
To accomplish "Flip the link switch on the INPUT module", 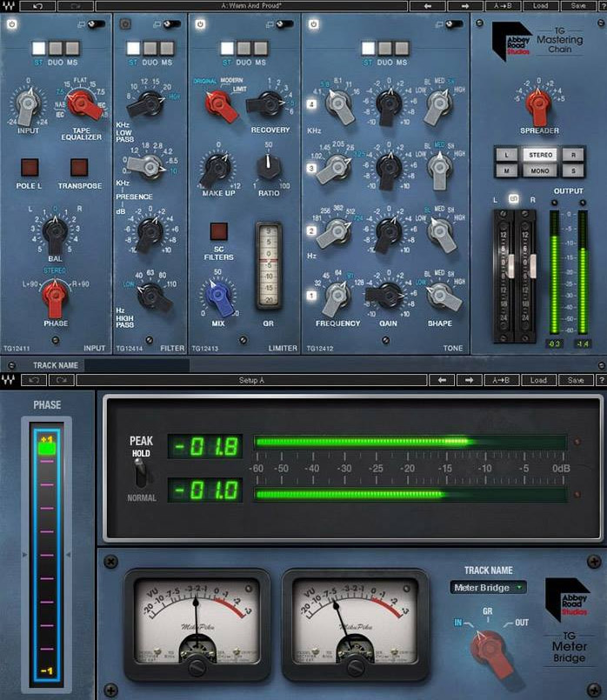I will pos(96,24).
